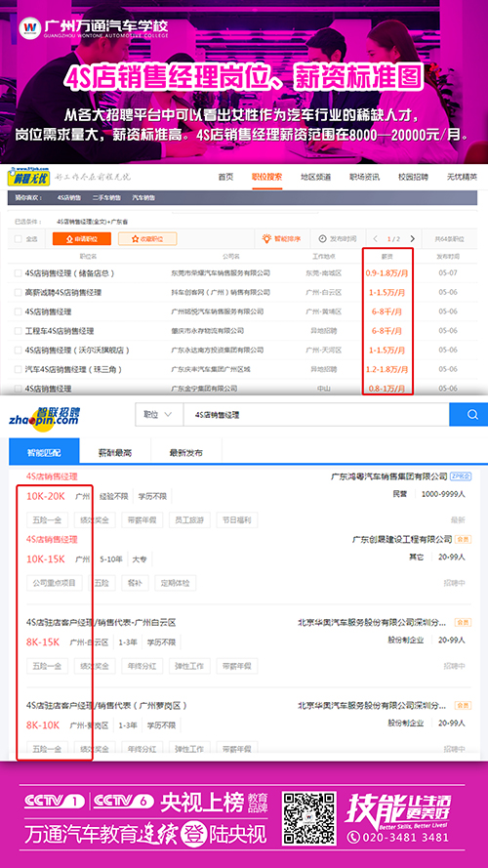Click the 8K-10K salary text
Image resolution: width=488 pixels, height=868 pixels.
43,725
